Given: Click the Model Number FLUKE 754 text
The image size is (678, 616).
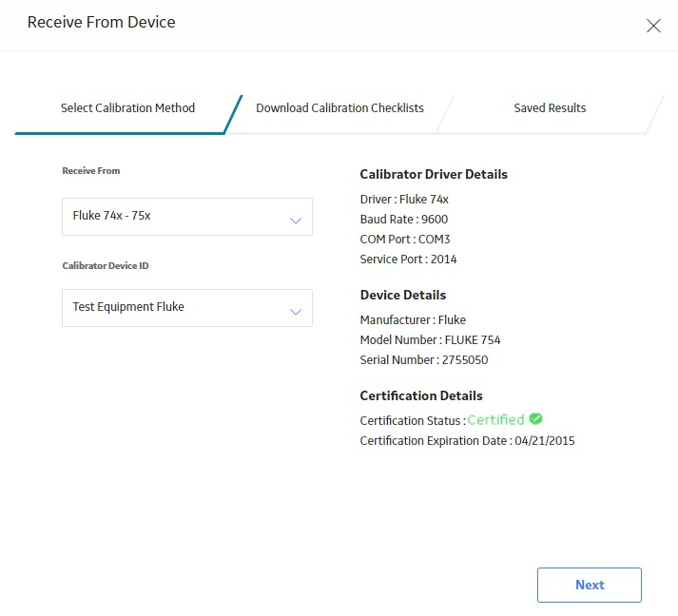Looking at the screenshot, I should [430, 339].
